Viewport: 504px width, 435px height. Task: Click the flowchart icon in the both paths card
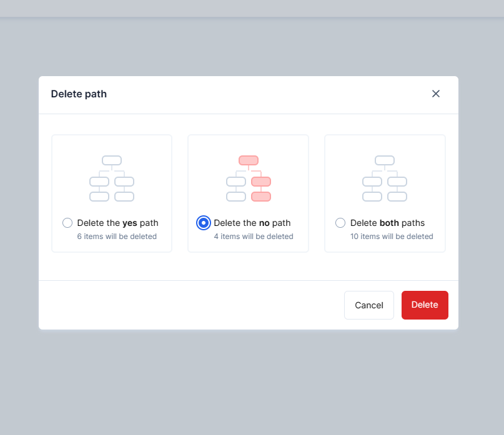tap(385, 178)
